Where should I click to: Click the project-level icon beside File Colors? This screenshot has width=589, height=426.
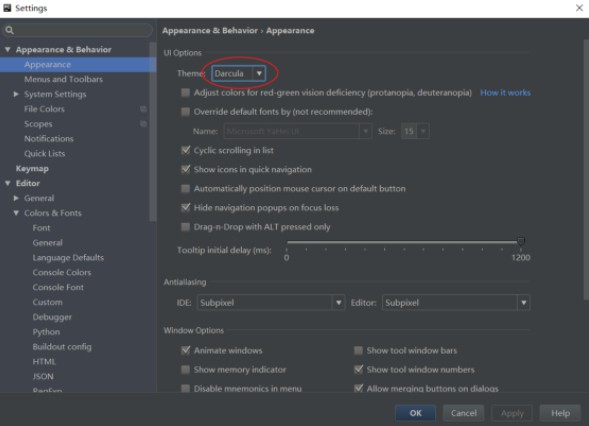point(143,109)
